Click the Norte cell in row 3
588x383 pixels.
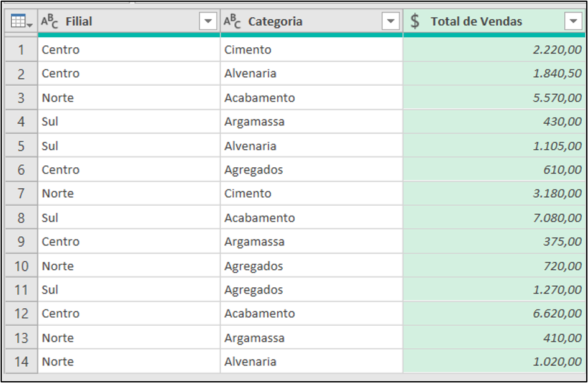pyautogui.click(x=129, y=98)
